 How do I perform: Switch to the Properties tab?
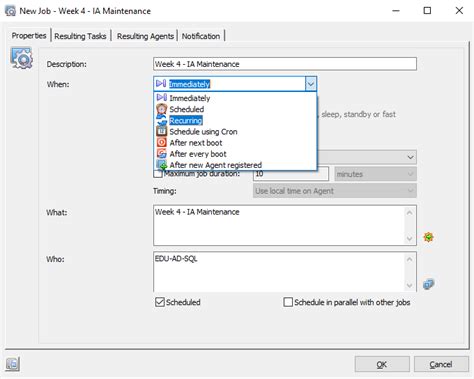pos(29,35)
